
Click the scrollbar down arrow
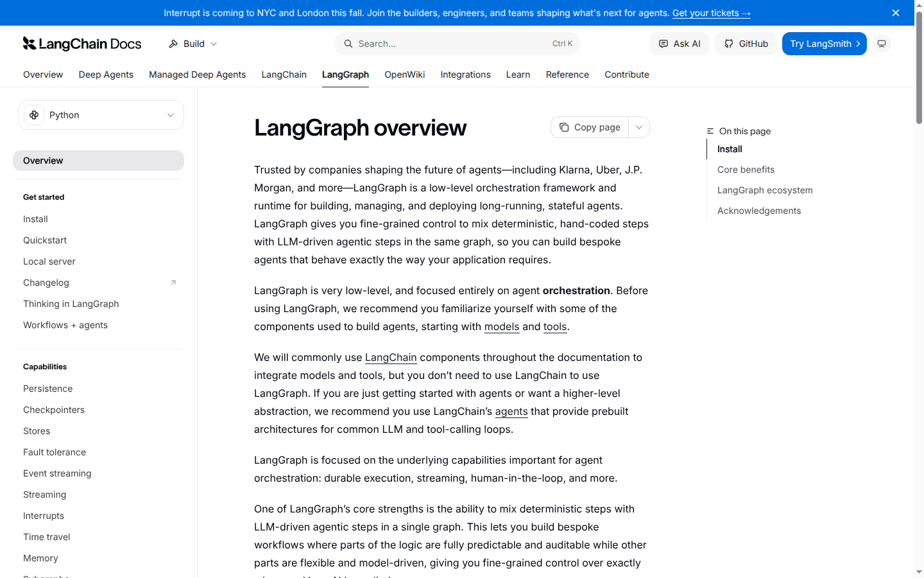point(919,572)
